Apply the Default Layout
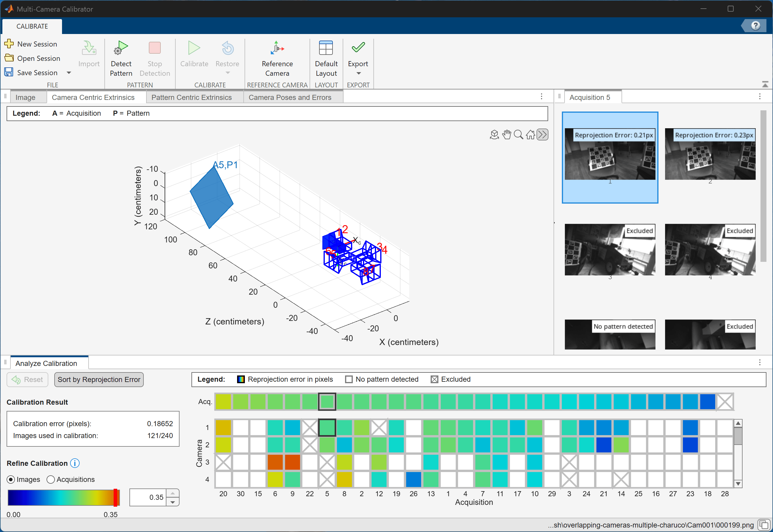Image resolution: width=773 pixels, height=532 pixels. click(x=326, y=59)
